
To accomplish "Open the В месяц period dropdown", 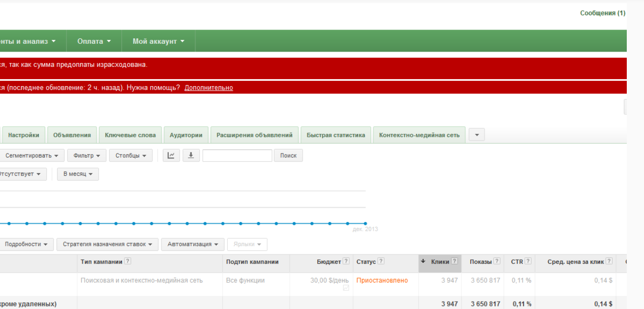I will point(78,174).
